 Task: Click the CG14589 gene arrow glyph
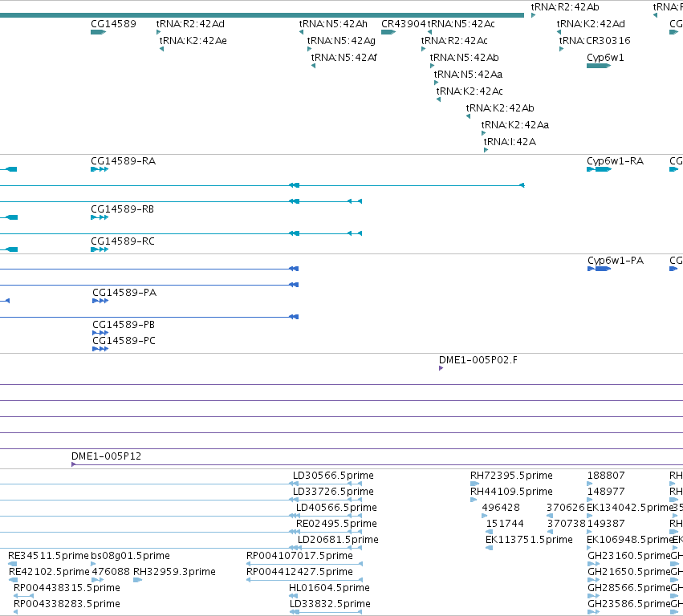point(99,32)
